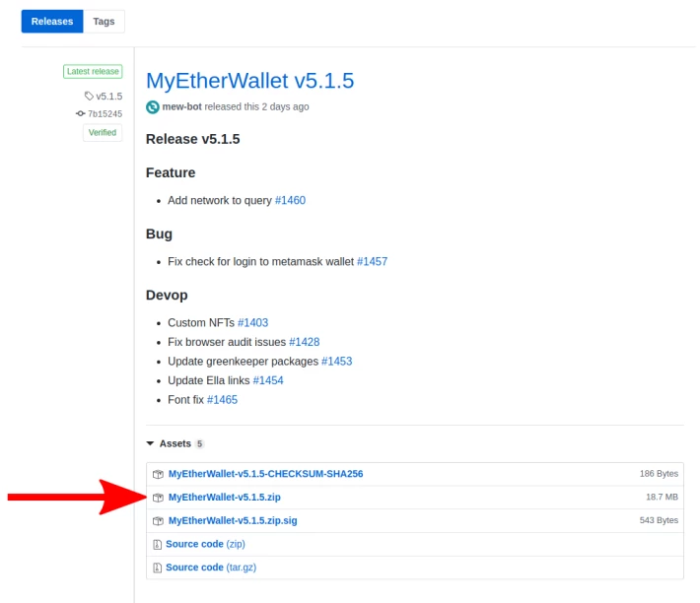Viewport: 700px width, 603px height.
Task: Click the 186 Bytes size text
Action: pos(659,474)
